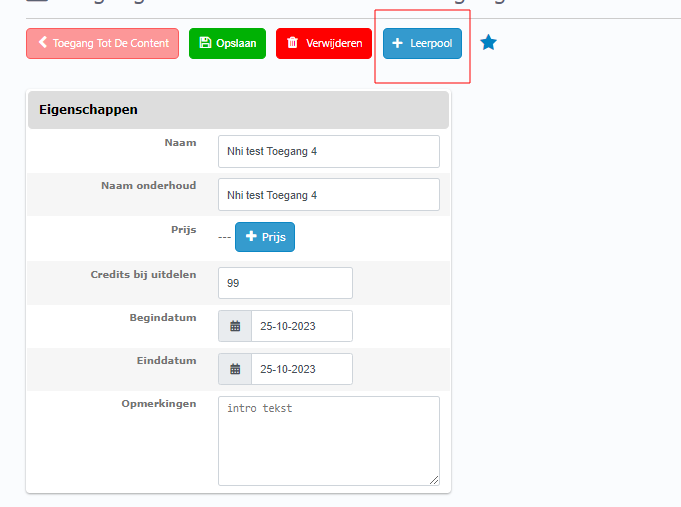The width and height of the screenshot is (681, 507).
Task: Select the Credits bij uitdelen field
Action: [x=285, y=283]
